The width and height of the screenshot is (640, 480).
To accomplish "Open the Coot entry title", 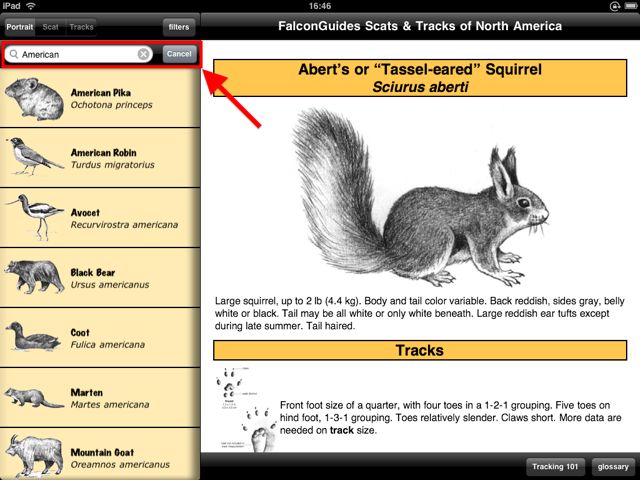I will 80,333.
